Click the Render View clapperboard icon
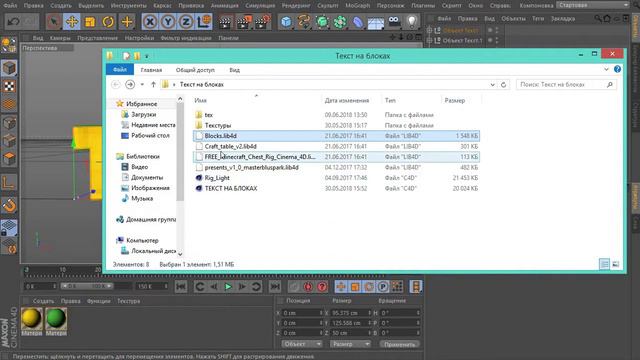640x360 pixels. point(225,22)
